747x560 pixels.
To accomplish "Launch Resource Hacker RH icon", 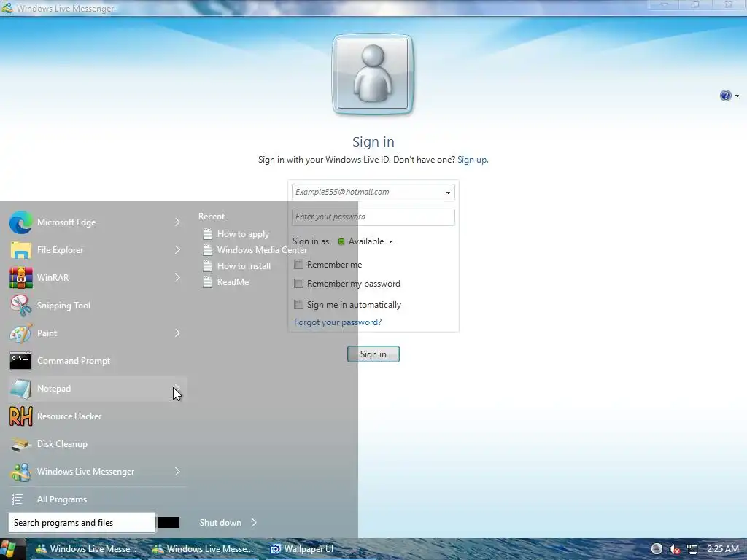I will coord(21,416).
